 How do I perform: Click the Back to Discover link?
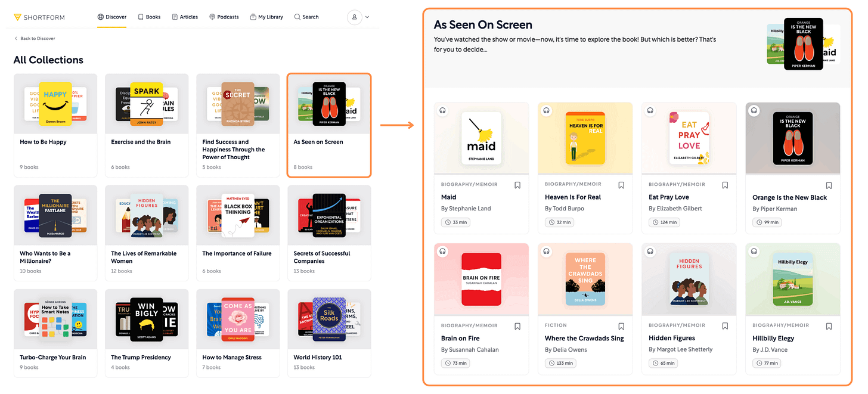click(35, 38)
